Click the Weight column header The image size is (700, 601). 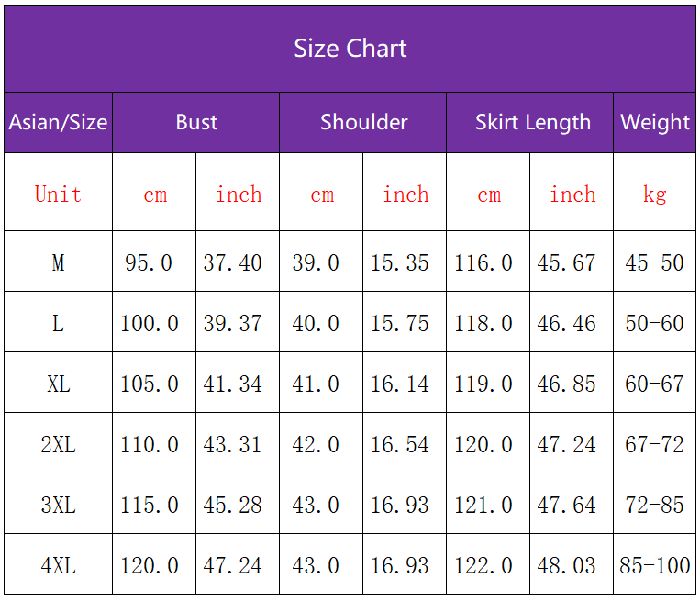[x=654, y=122]
